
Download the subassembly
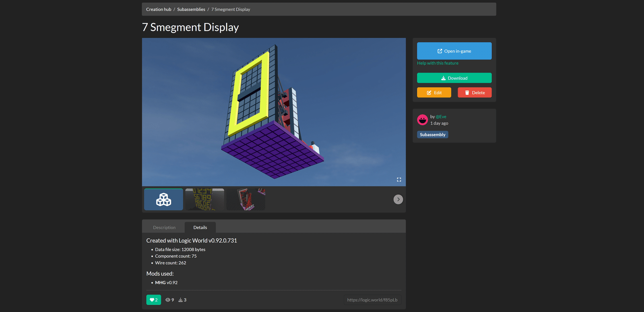454,78
